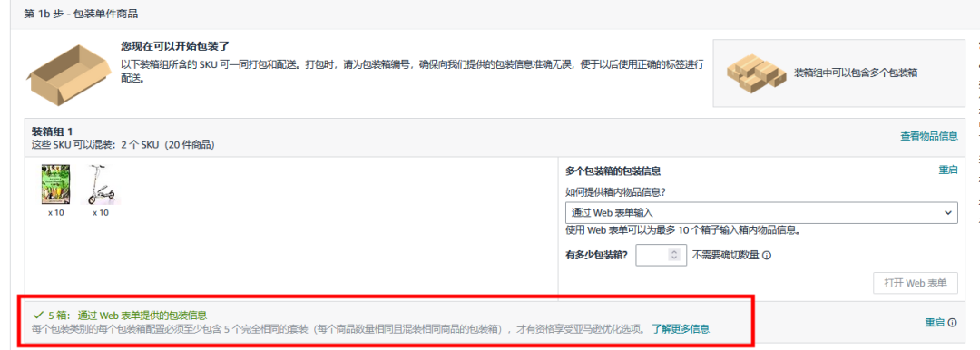Click the lower 重启 link in the bottom row
Image resolution: width=980 pixels, height=350 pixels.
pos(935,323)
